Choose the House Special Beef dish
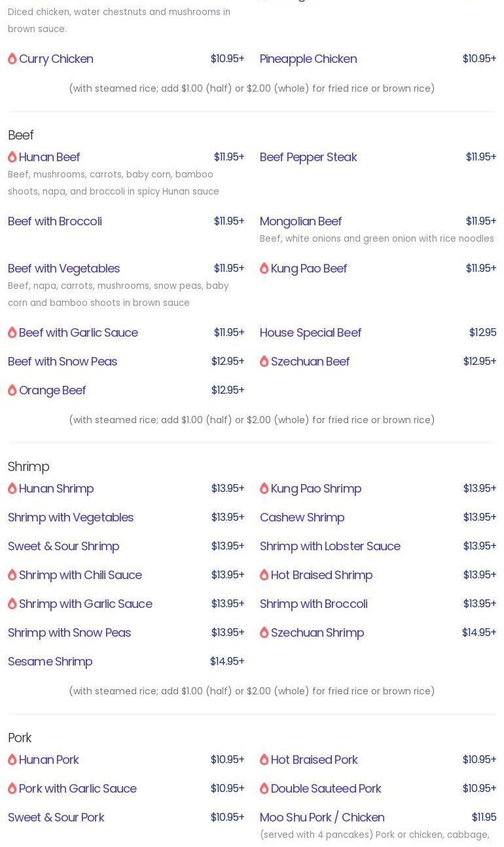Viewport: 504px width, 847px height. (x=310, y=333)
